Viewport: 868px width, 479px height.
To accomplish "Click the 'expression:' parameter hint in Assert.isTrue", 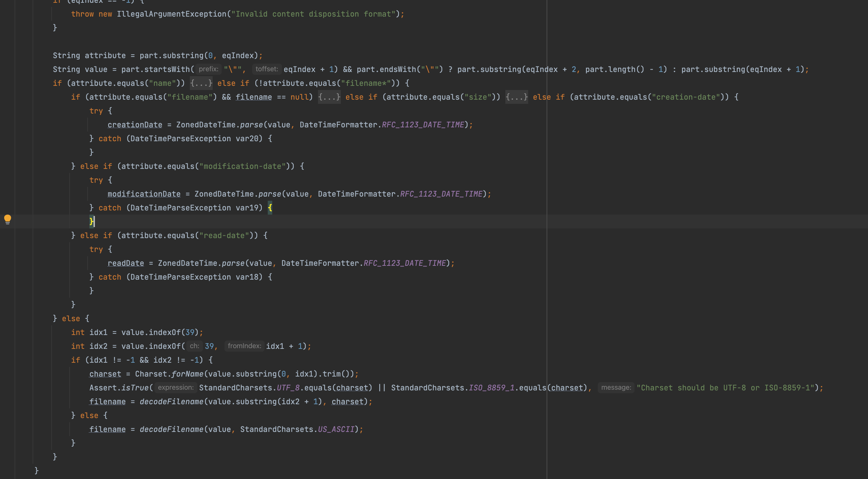I will click(176, 388).
